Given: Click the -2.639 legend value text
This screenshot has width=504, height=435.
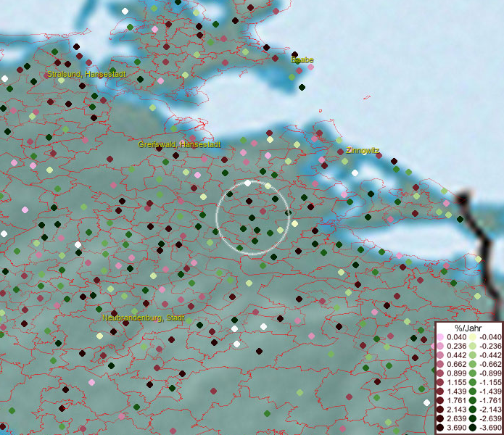Looking at the screenshot, I should coord(490,418).
